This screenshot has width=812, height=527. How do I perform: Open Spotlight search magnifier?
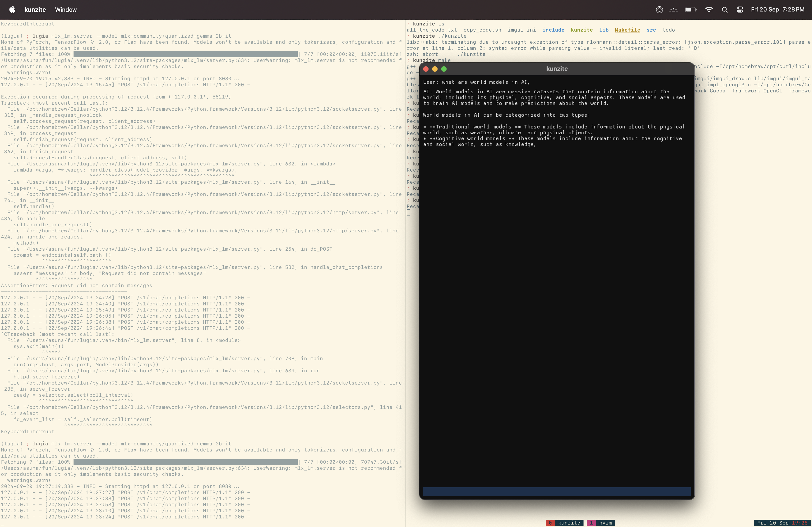tap(725, 9)
